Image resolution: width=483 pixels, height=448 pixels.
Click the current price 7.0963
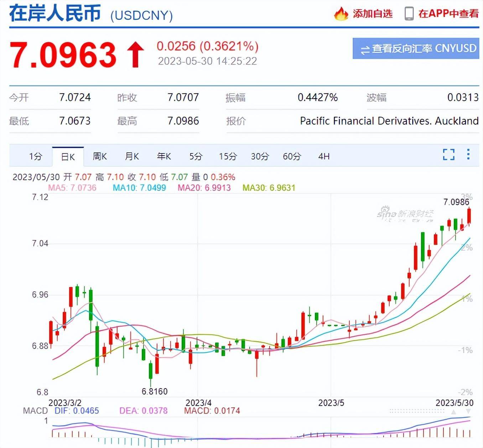pos(63,54)
